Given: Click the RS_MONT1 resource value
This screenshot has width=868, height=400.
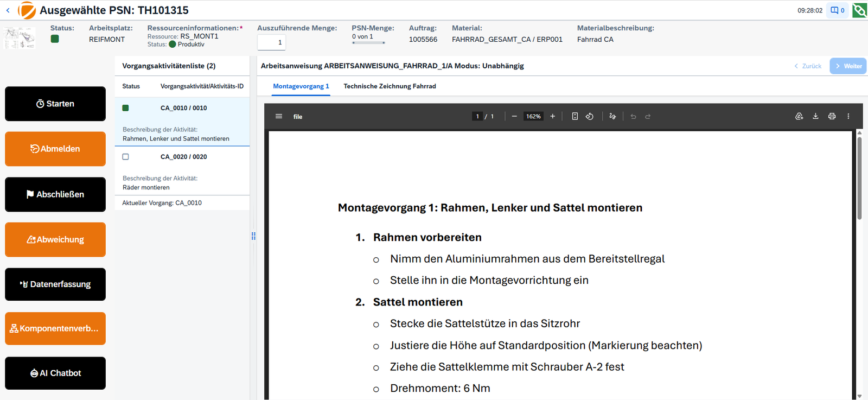Looking at the screenshot, I should [x=199, y=36].
